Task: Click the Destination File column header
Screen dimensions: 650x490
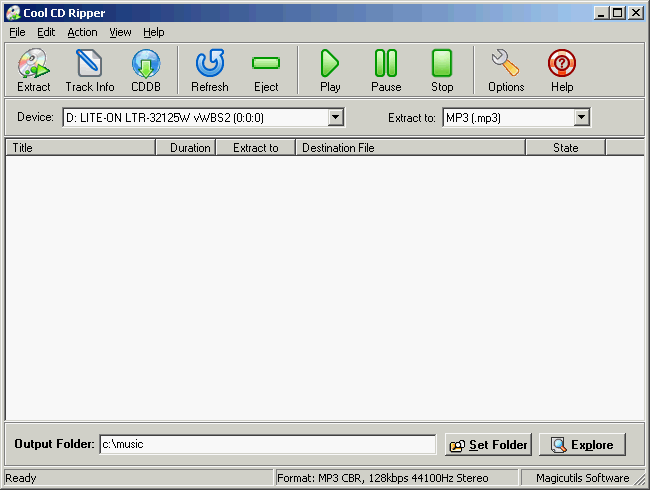Action: (x=410, y=148)
